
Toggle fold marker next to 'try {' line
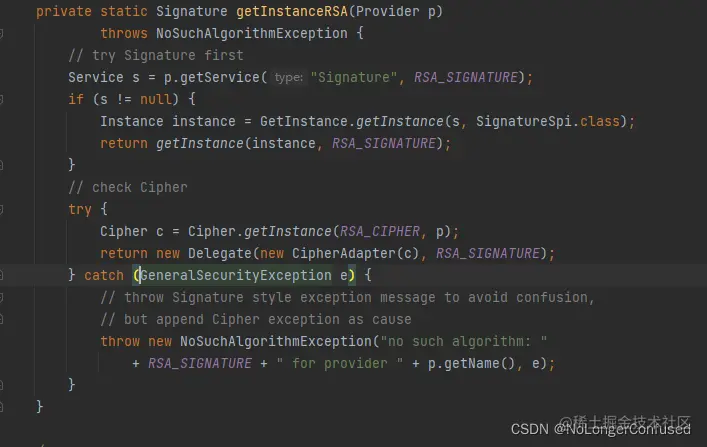tap(1, 209)
